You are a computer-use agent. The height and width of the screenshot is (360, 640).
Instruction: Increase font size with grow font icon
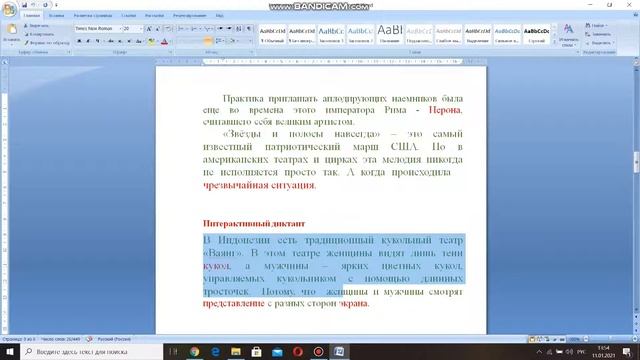(149, 29)
